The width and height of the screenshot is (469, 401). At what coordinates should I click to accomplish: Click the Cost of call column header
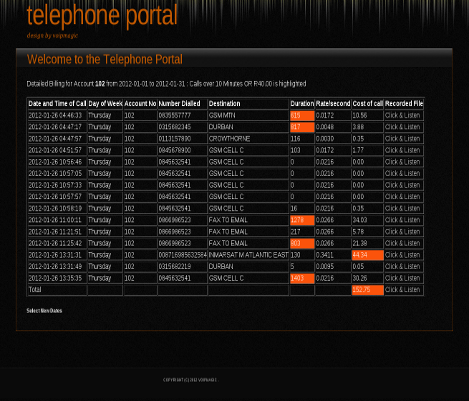(x=368, y=104)
